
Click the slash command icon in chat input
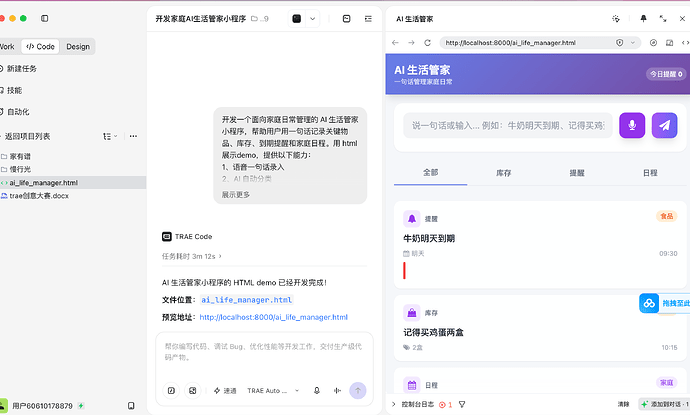[171, 390]
